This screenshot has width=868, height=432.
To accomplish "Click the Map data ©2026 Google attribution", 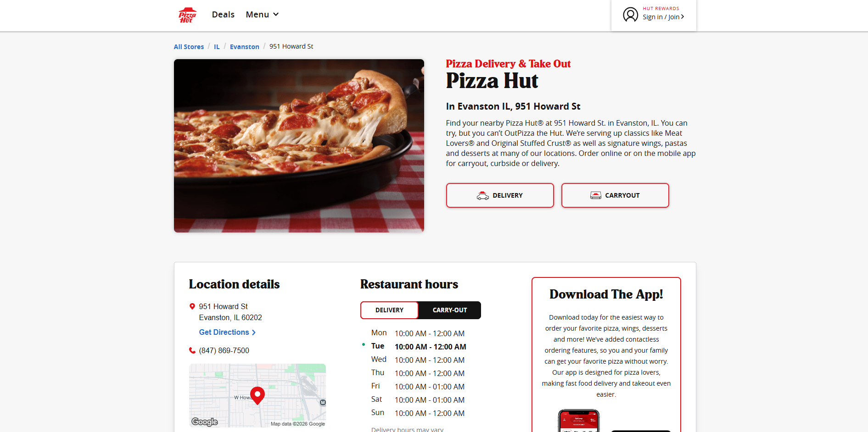I will pyautogui.click(x=298, y=424).
